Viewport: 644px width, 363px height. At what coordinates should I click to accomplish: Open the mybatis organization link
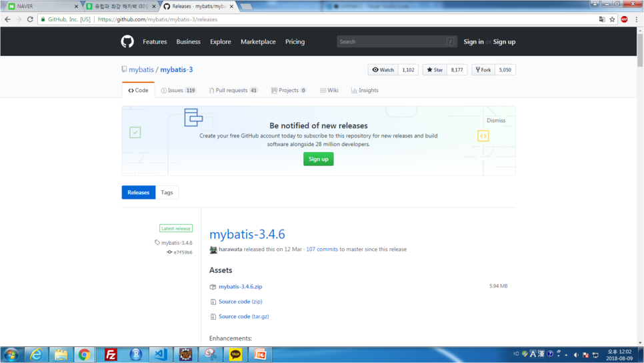(x=141, y=69)
